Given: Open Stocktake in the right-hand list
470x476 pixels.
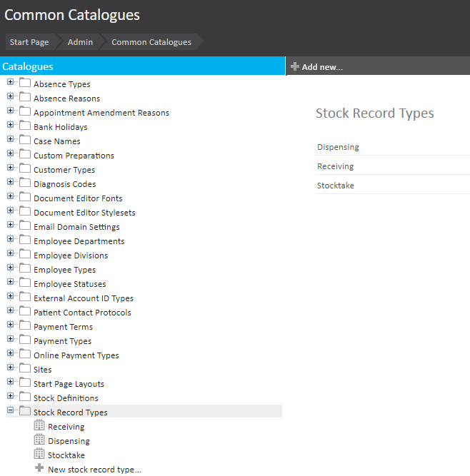Looking at the screenshot, I should point(336,186).
